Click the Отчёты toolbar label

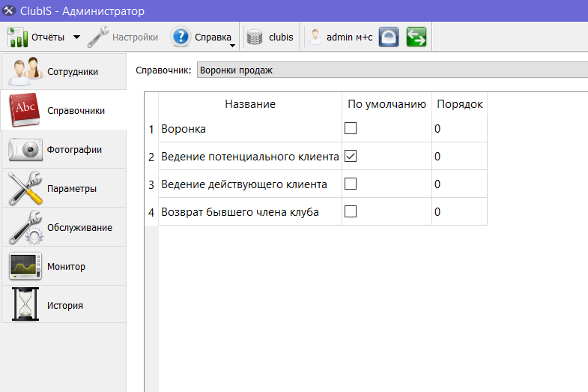(48, 37)
